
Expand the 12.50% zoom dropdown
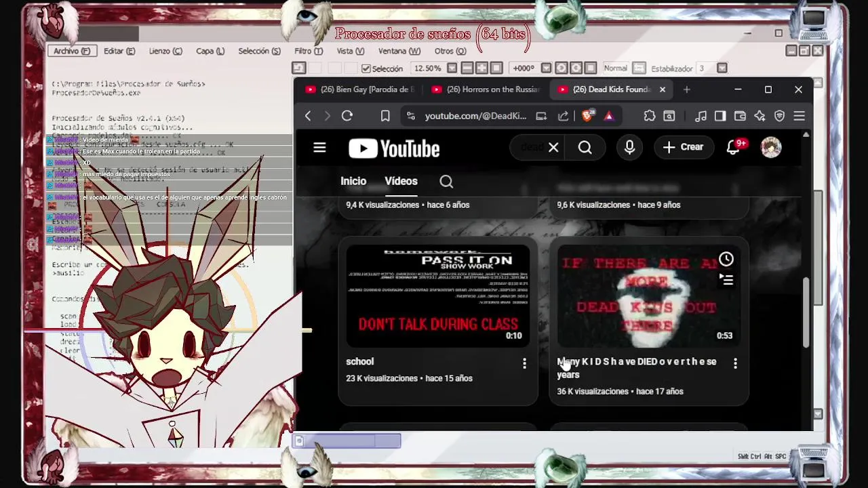pos(452,68)
